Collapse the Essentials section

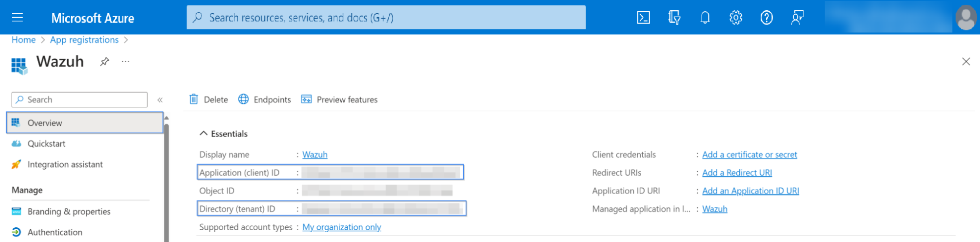click(203, 134)
